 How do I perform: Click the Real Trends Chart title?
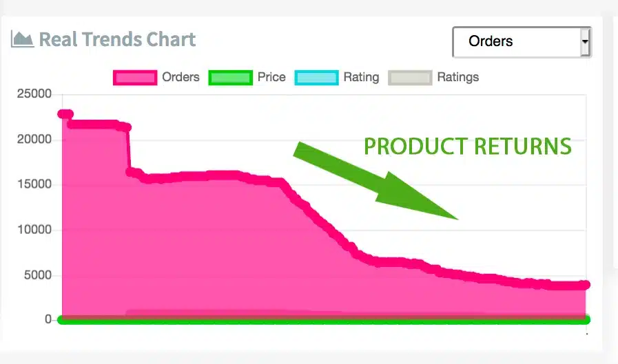pyautogui.click(x=117, y=39)
